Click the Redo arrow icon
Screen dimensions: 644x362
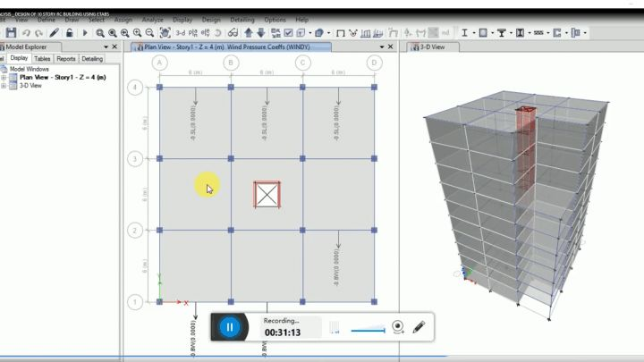(x=38, y=33)
